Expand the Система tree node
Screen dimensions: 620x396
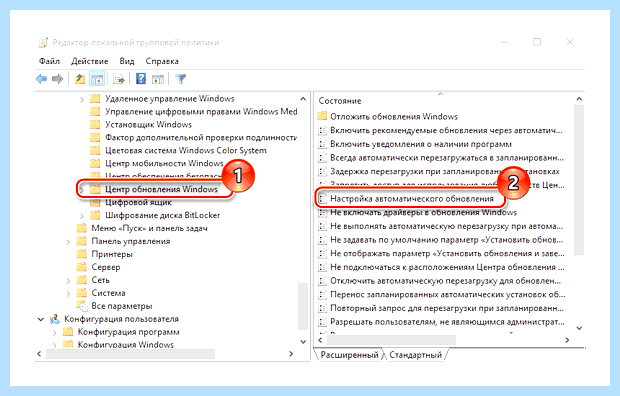click(68, 294)
